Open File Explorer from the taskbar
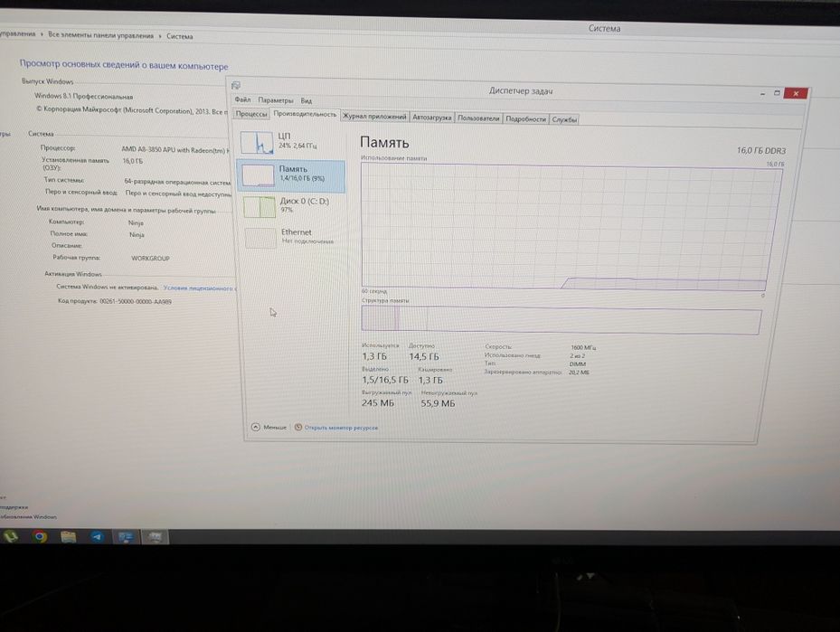This screenshot has height=632, width=840. click(x=68, y=536)
